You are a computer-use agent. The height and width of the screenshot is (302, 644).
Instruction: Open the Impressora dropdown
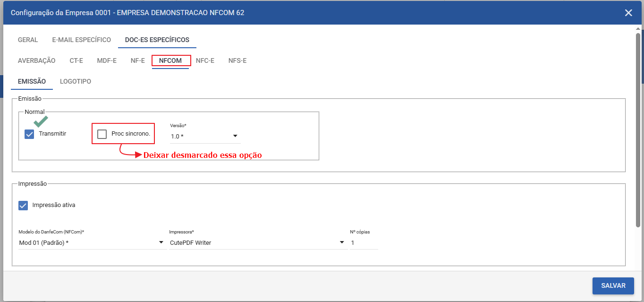click(x=257, y=242)
